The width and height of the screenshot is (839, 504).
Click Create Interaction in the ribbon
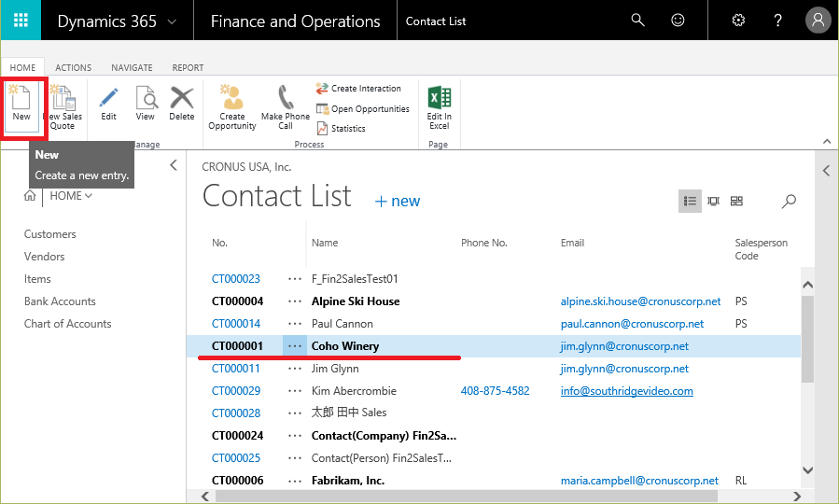358,89
